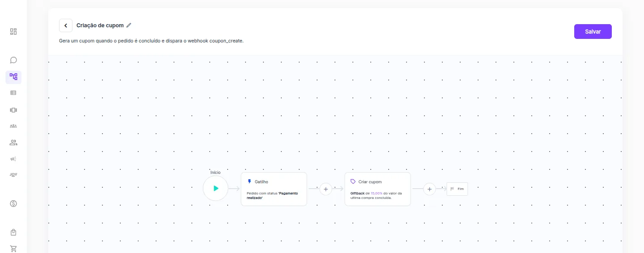The width and height of the screenshot is (644, 253).
Task: Add step after Criar cupom with plus
Action: click(429, 189)
